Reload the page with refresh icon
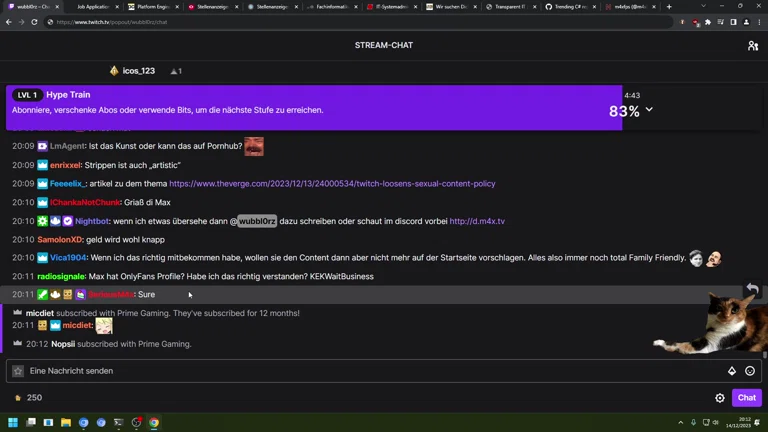 34,22
